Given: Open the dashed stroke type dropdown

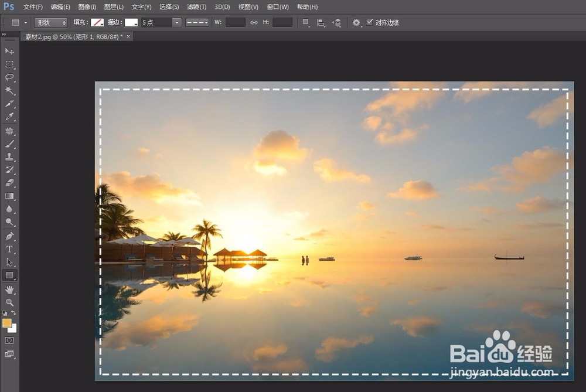Looking at the screenshot, I should coord(197,23).
